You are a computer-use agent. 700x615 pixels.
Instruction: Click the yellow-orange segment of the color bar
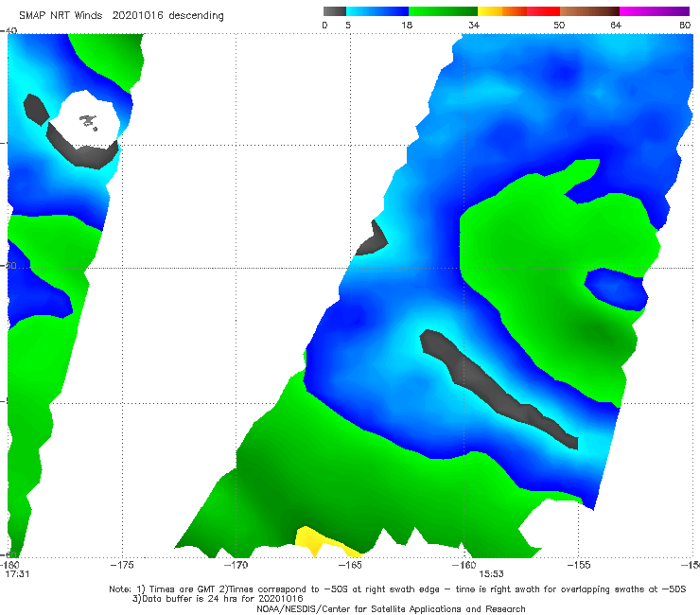coord(502,11)
